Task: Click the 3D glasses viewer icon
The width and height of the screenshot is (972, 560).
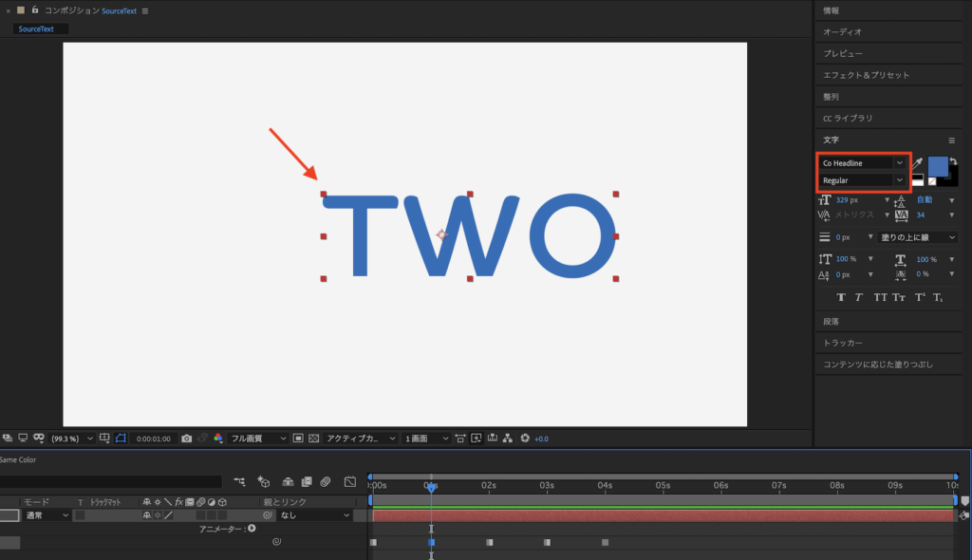Action: [38, 438]
